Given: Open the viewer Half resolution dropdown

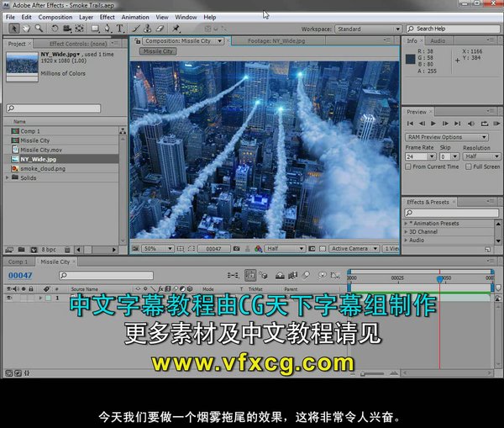Looking at the screenshot, I should click(285, 249).
